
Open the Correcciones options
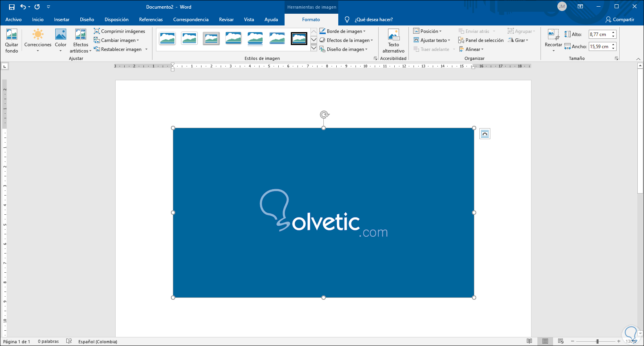point(38,41)
